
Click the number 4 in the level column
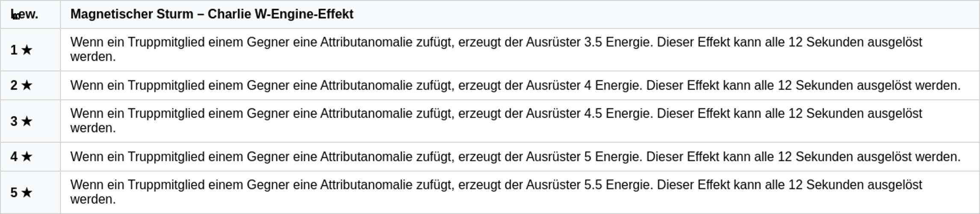(x=14, y=157)
